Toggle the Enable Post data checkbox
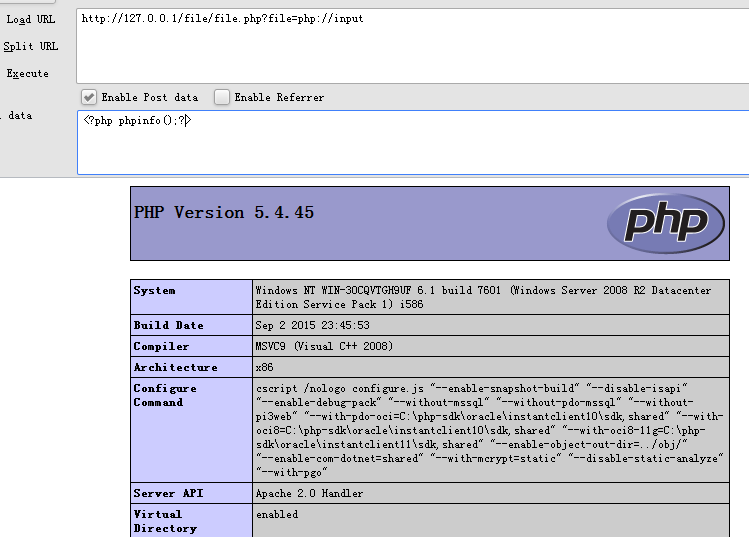Image resolution: width=749 pixels, height=537 pixels. [x=88, y=97]
